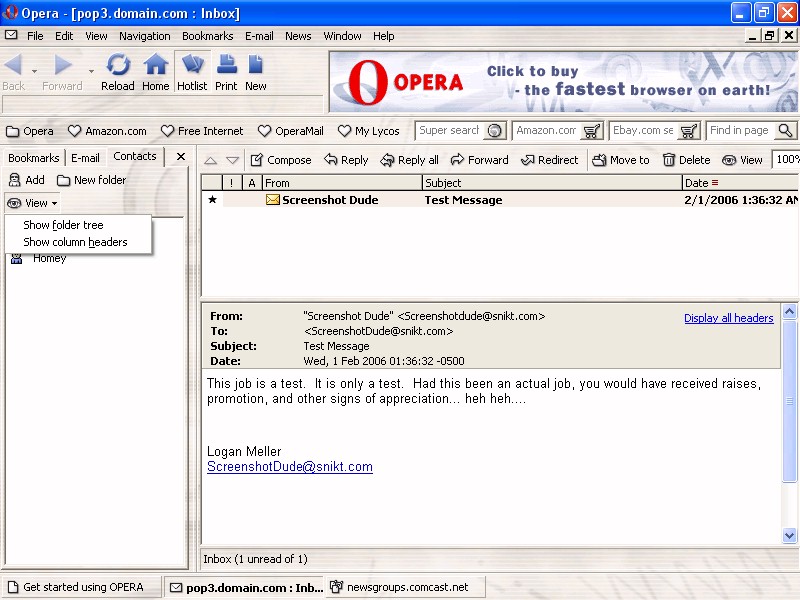800x600 pixels.
Task: Compose a new email message
Action: (281, 160)
